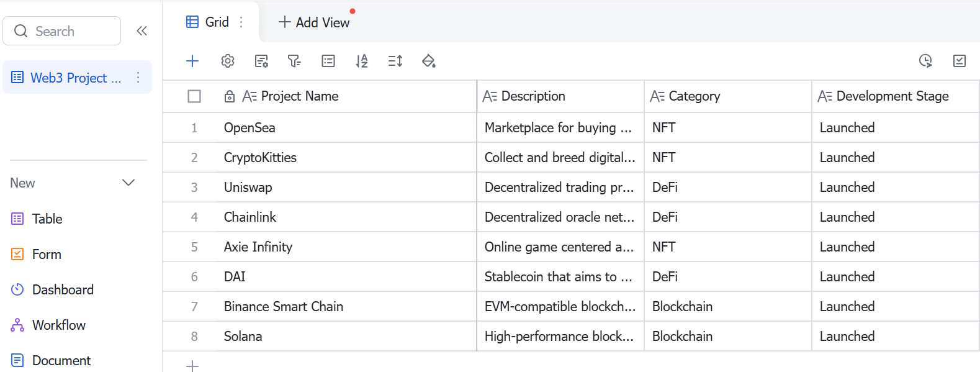
Task: Select the DAI cell
Action: pos(345,277)
